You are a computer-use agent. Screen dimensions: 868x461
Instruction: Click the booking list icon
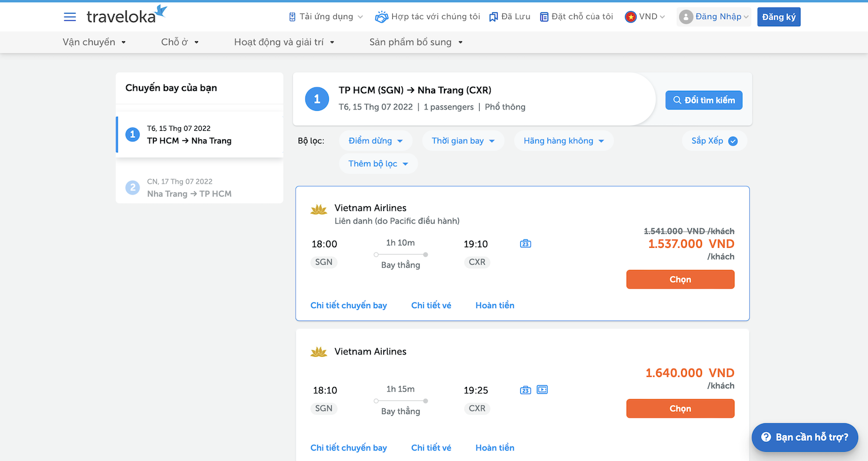(544, 17)
